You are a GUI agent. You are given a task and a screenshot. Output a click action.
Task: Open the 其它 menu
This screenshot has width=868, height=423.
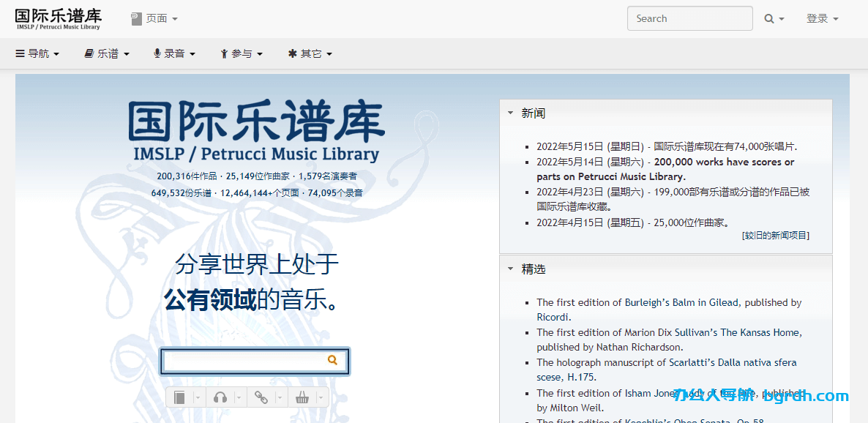310,53
